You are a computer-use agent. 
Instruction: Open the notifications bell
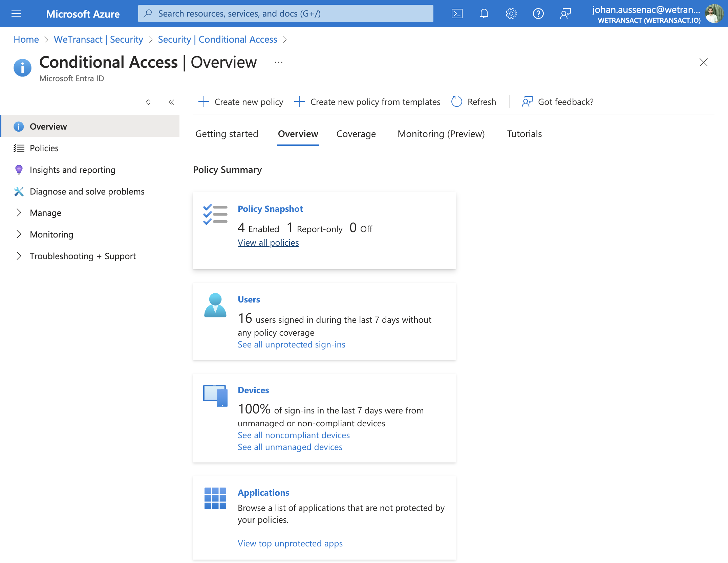click(x=484, y=14)
